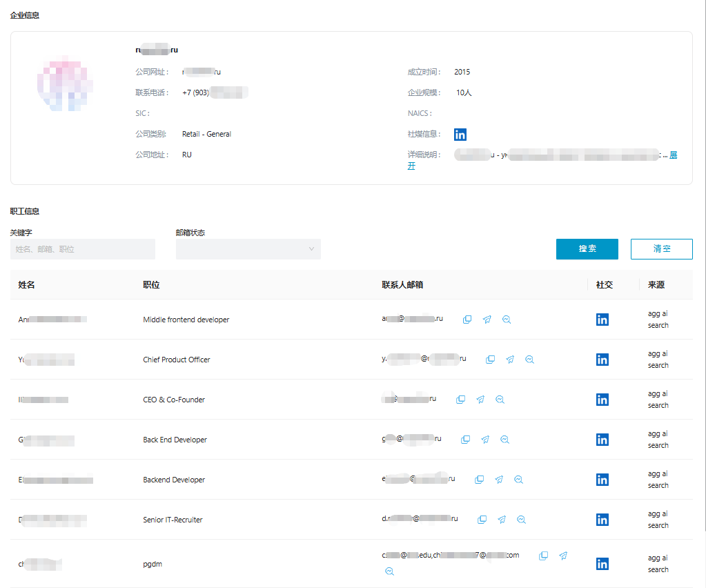Copy the Backend Developer's email address

[479, 480]
